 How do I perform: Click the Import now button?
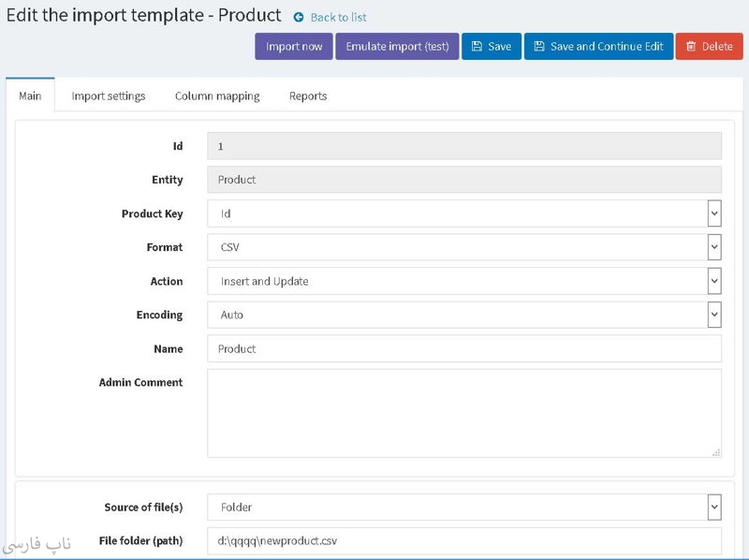[x=294, y=47]
